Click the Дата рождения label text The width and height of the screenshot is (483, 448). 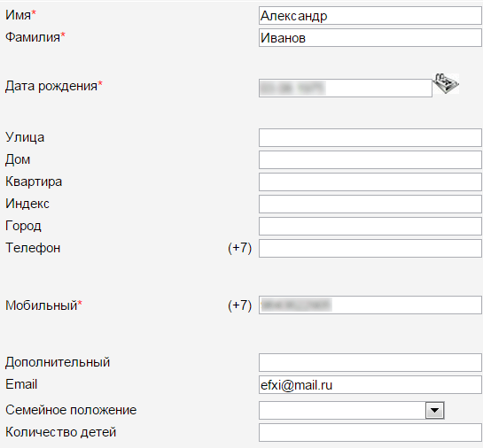(51, 86)
